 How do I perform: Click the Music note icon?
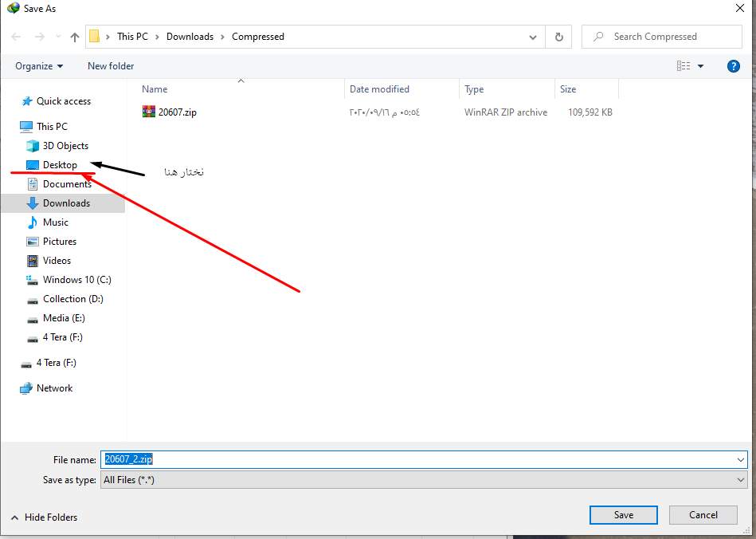pos(33,222)
